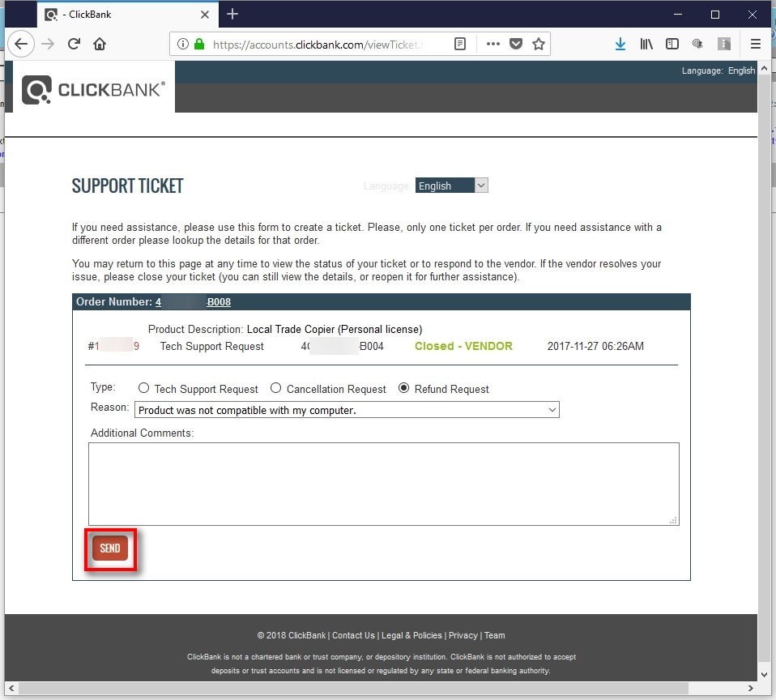The height and width of the screenshot is (700, 776).
Task: Click the forward navigation arrow
Action: click(48, 44)
